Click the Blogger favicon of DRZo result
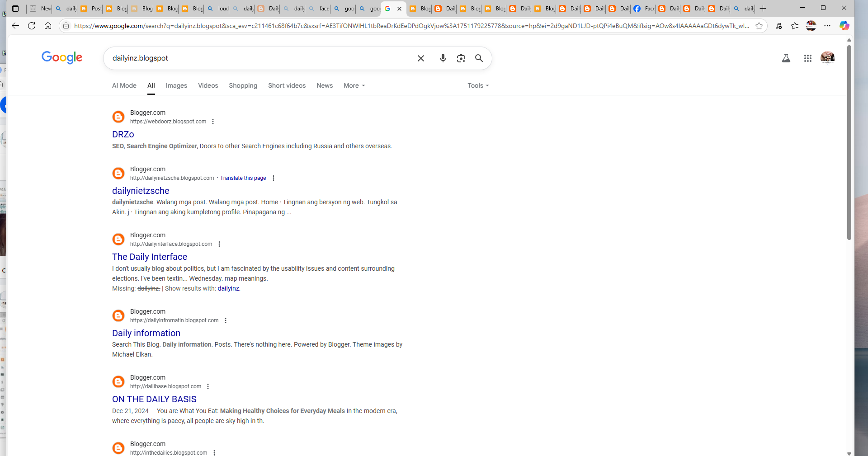Image resolution: width=868 pixels, height=456 pixels. click(x=118, y=117)
